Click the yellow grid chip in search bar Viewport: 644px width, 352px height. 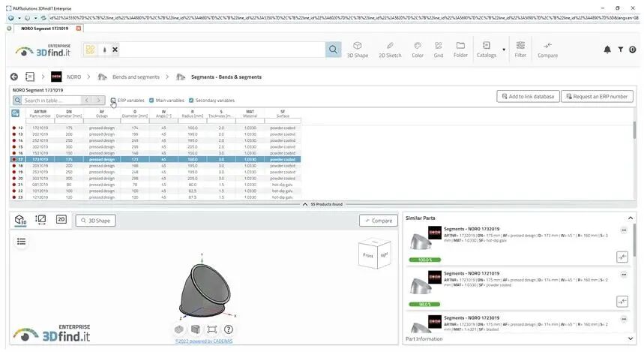pos(91,50)
